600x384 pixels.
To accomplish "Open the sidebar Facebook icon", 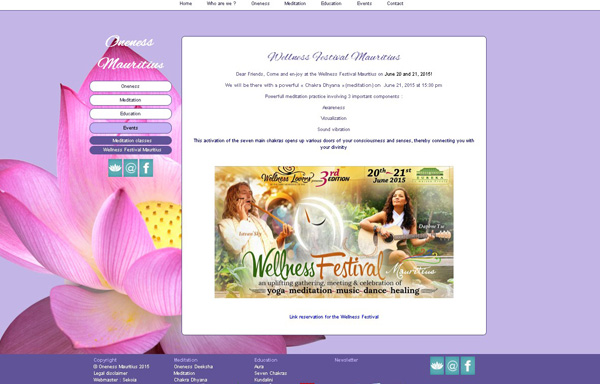I will [x=146, y=168].
